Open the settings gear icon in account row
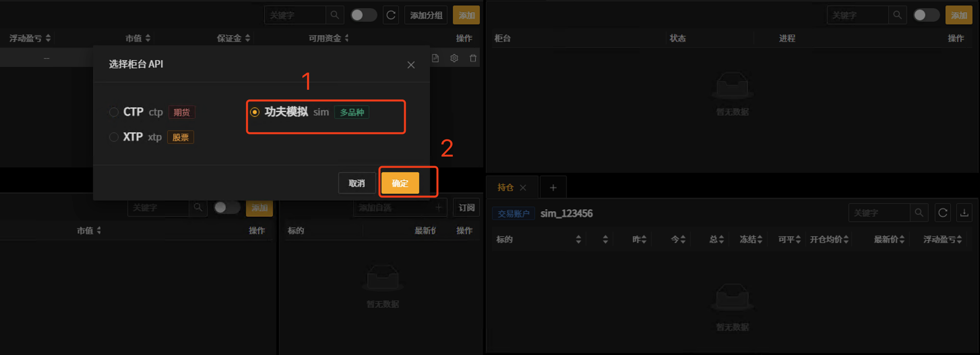Image resolution: width=980 pixels, height=355 pixels. [x=454, y=58]
